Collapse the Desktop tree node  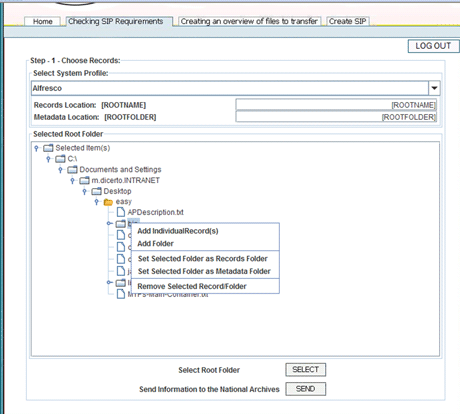pyautogui.click(x=85, y=191)
